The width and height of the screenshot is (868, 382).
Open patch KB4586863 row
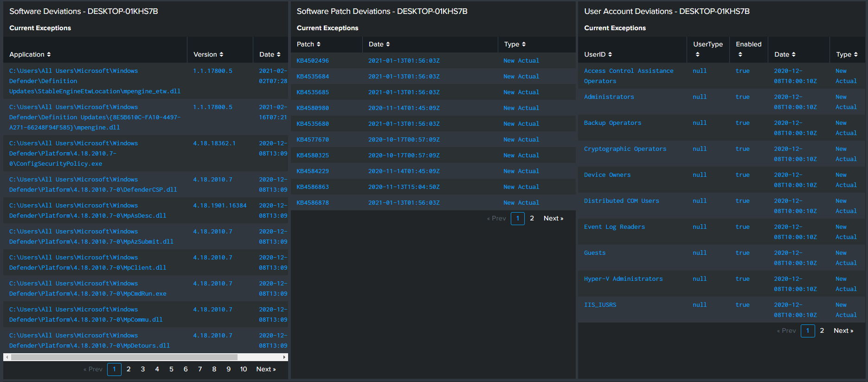[x=433, y=187]
